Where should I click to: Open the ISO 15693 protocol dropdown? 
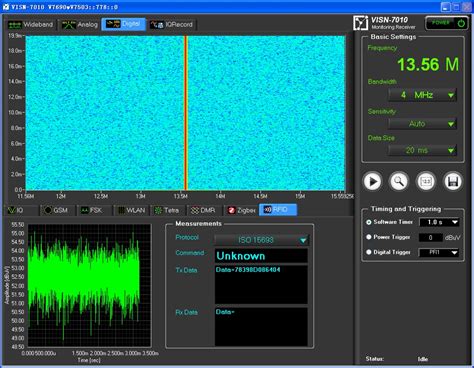[x=262, y=240]
